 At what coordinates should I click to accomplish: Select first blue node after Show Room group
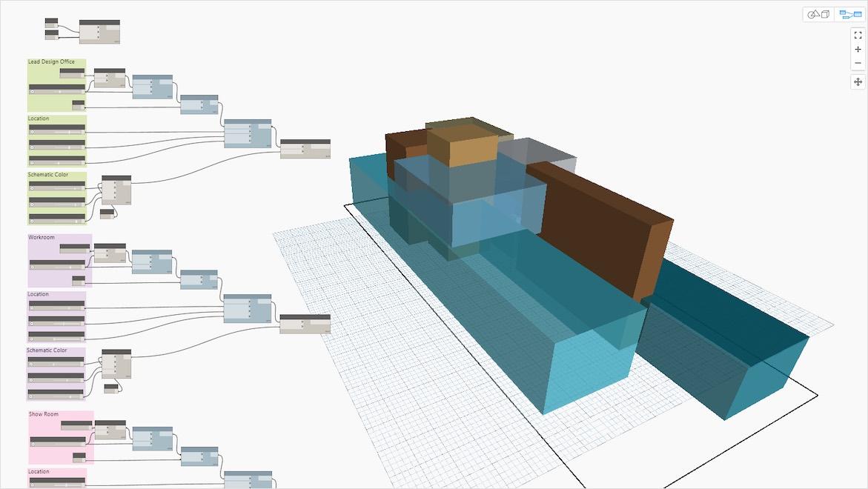(152, 439)
